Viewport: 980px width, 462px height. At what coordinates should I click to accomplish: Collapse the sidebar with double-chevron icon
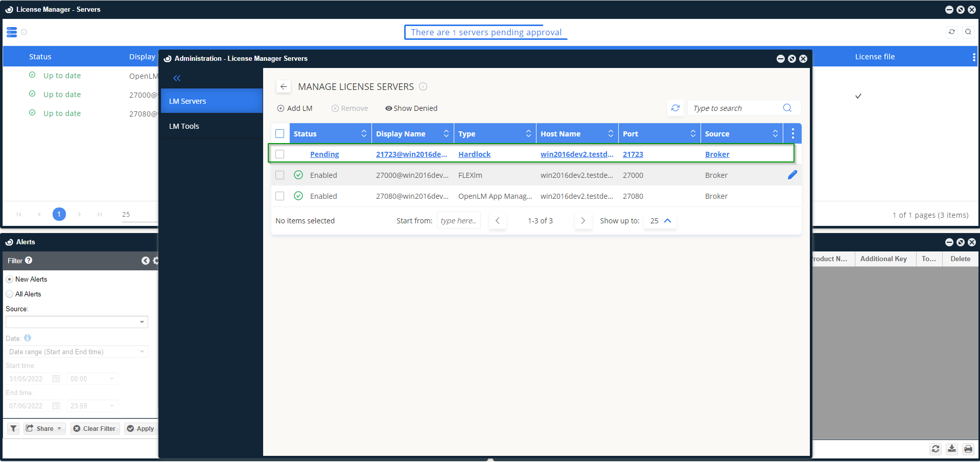[x=177, y=78]
